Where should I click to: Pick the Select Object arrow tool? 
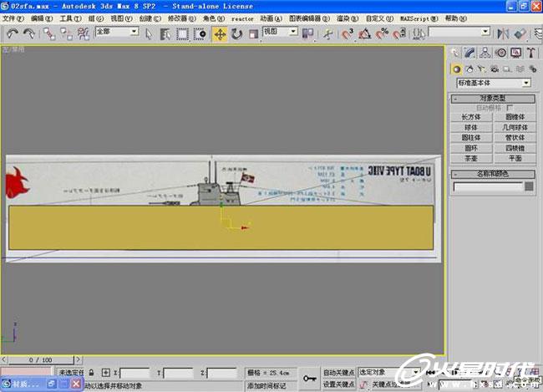coord(149,34)
